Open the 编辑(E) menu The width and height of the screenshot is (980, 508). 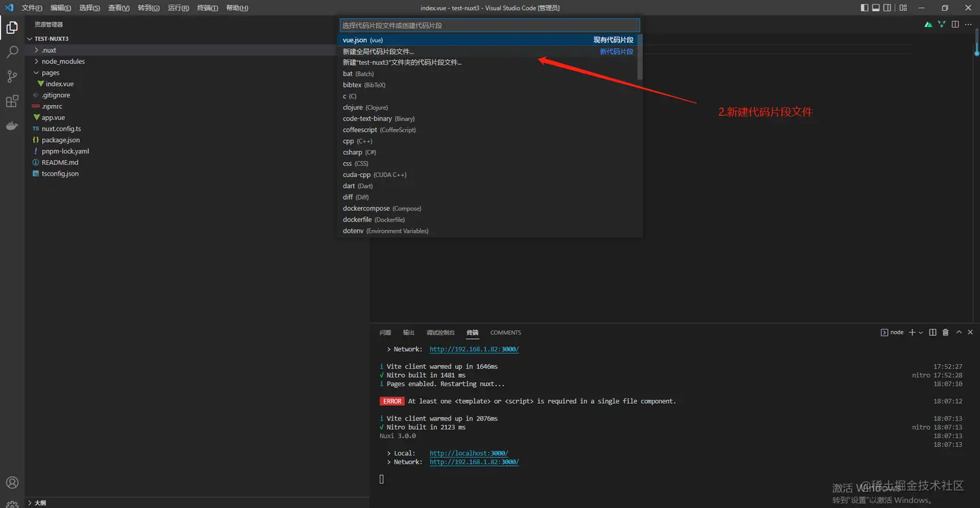click(61, 8)
